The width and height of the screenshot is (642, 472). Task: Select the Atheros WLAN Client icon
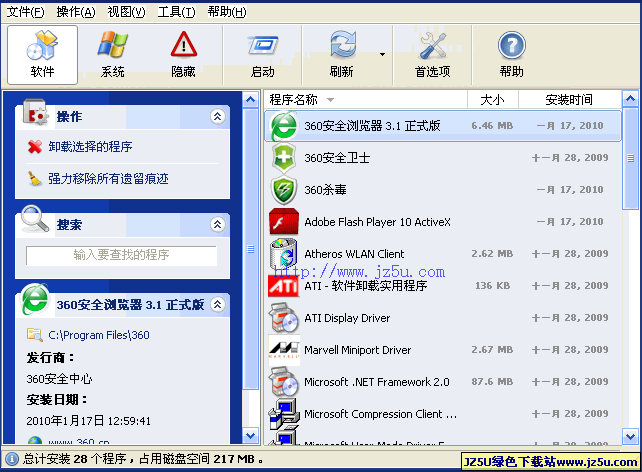click(284, 254)
